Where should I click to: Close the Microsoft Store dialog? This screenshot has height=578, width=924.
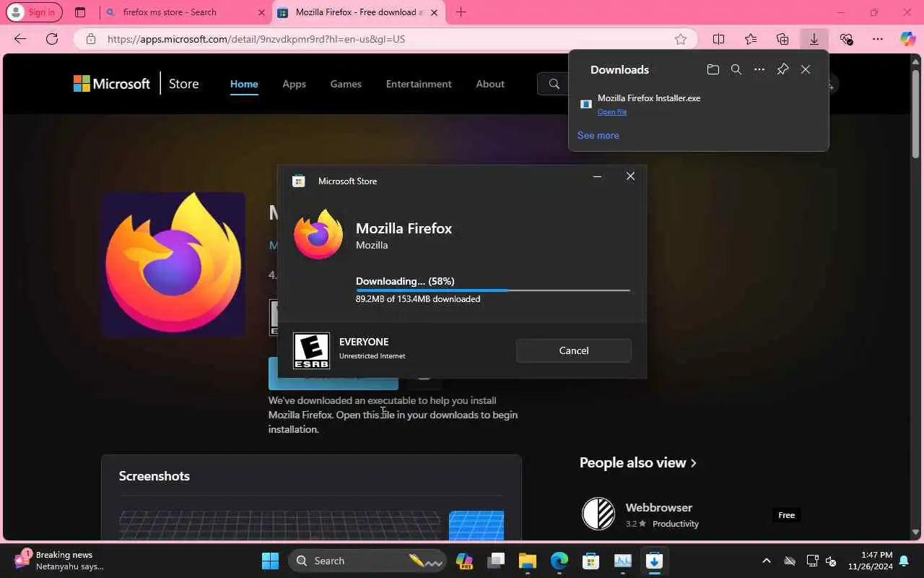[x=630, y=176]
